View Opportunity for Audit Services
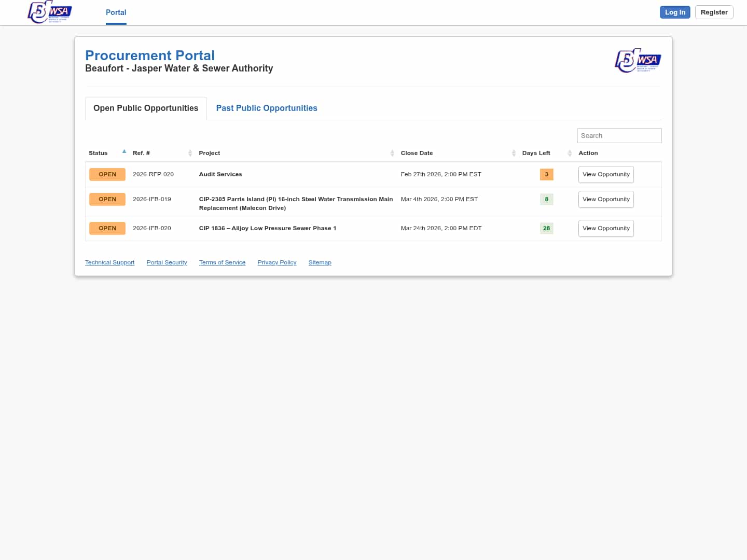 point(606,175)
